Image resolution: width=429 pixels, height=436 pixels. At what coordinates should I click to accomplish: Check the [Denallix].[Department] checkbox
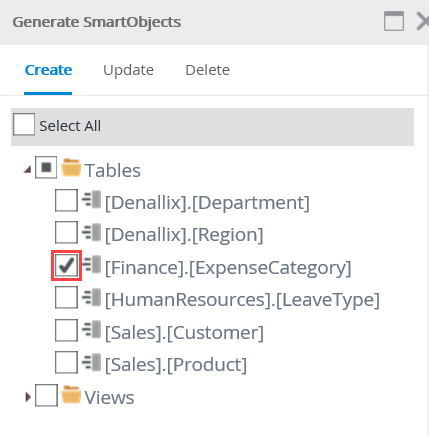click(66, 200)
